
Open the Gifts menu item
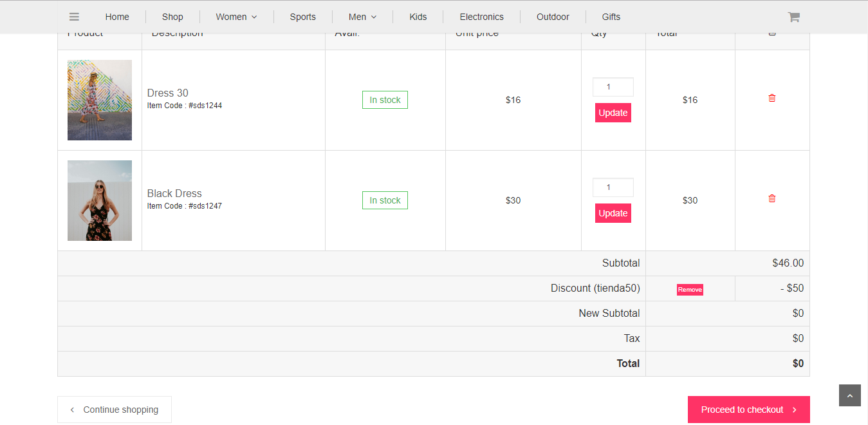(x=611, y=17)
